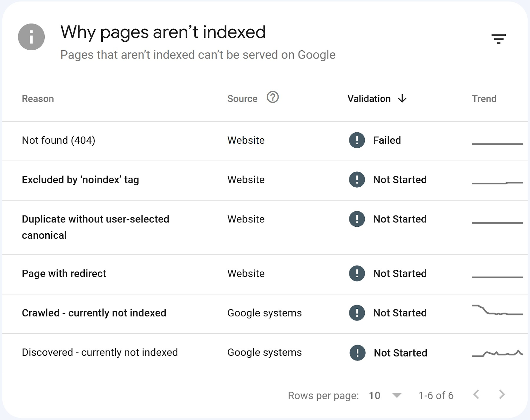530x420 pixels.
Task: Click the status icon in the Page with redirect row
Action: (x=357, y=274)
